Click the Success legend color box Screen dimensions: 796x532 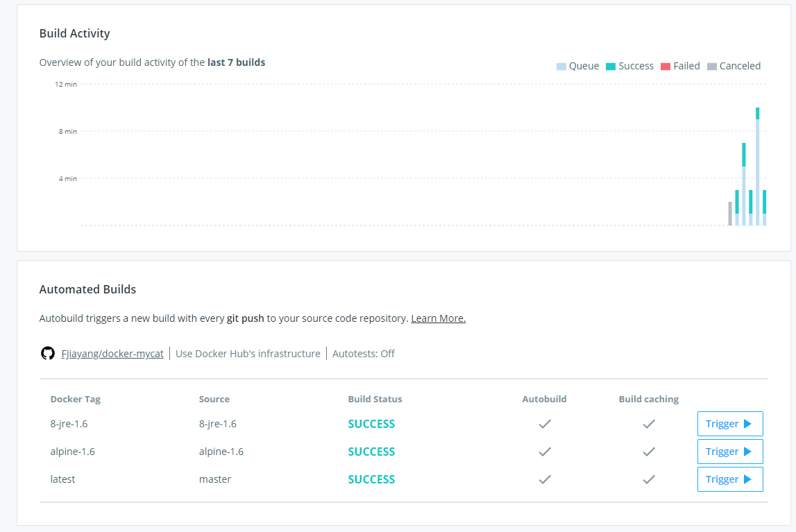[611, 67]
